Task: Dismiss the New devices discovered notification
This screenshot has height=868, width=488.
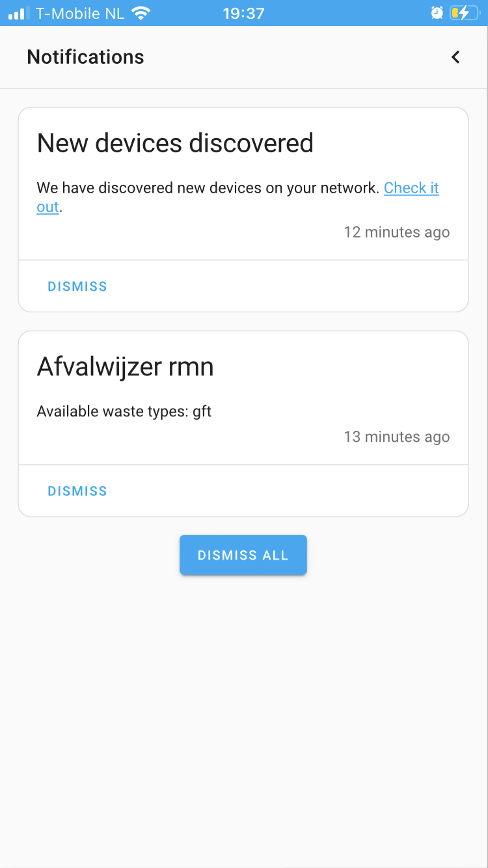Action: (77, 286)
